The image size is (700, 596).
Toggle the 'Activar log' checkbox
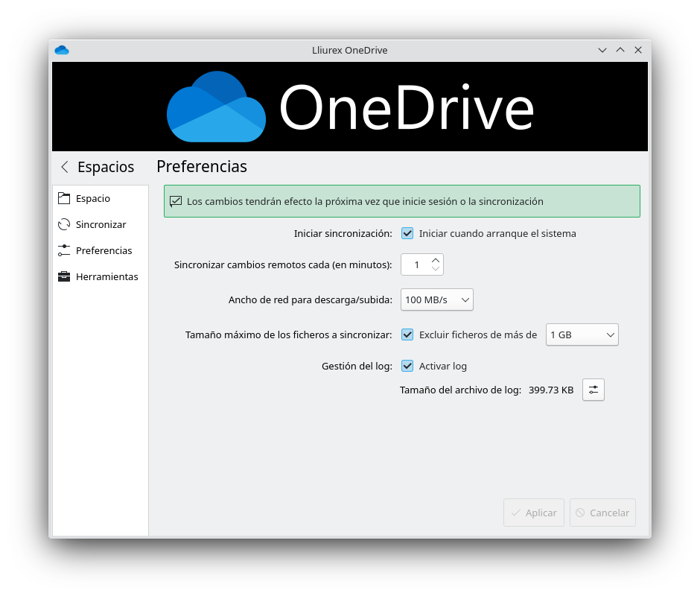click(407, 366)
